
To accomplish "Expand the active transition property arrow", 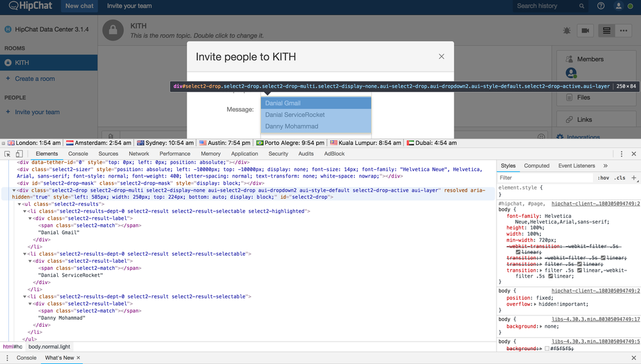I will tap(542, 270).
